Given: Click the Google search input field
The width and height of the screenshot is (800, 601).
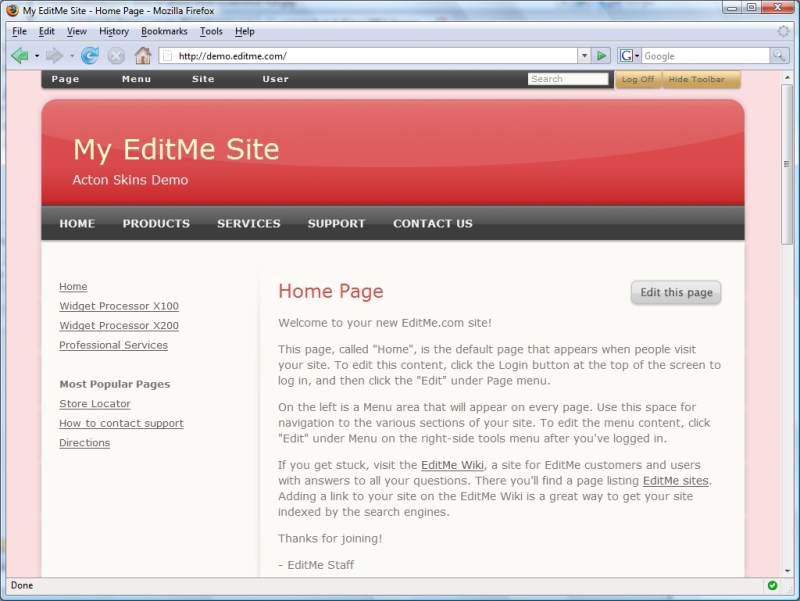Looking at the screenshot, I should 705,56.
